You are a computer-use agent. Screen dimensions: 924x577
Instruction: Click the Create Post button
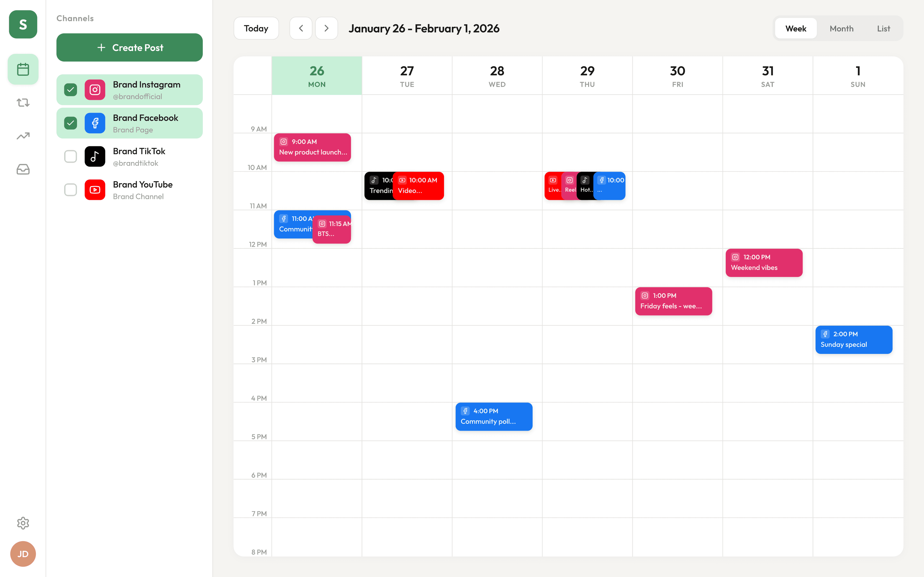tap(129, 47)
